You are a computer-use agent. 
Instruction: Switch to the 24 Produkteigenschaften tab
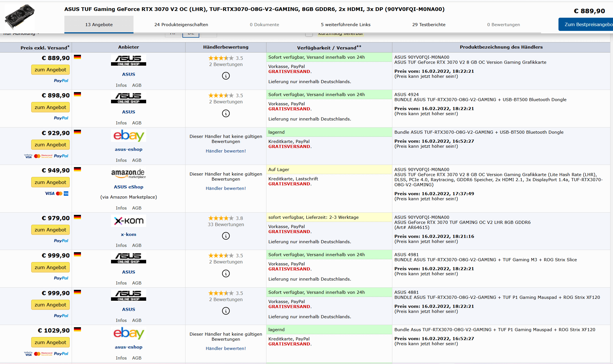(181, 25)
